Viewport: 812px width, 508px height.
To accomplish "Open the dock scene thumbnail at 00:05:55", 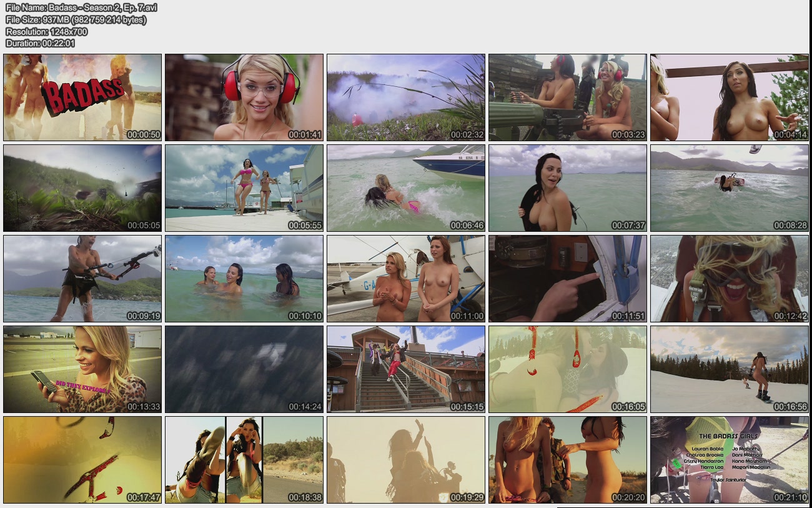I will pyautogui.click(x=244, y=188).
